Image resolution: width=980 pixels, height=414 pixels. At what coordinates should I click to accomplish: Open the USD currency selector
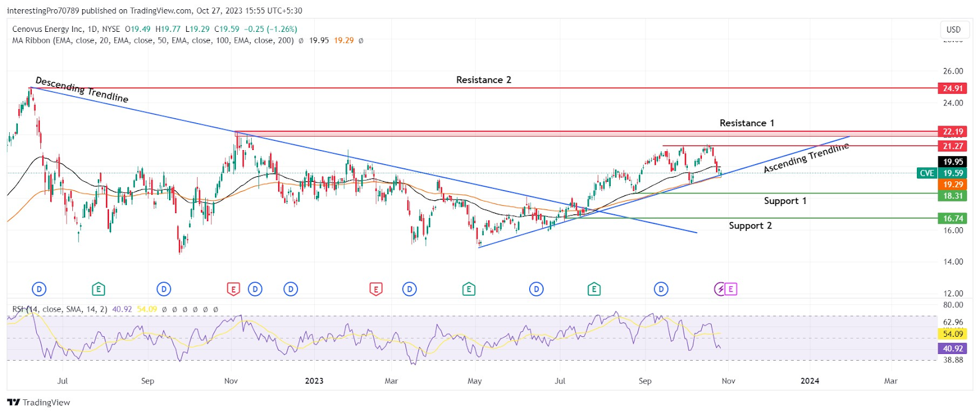[x=954, y=29]
